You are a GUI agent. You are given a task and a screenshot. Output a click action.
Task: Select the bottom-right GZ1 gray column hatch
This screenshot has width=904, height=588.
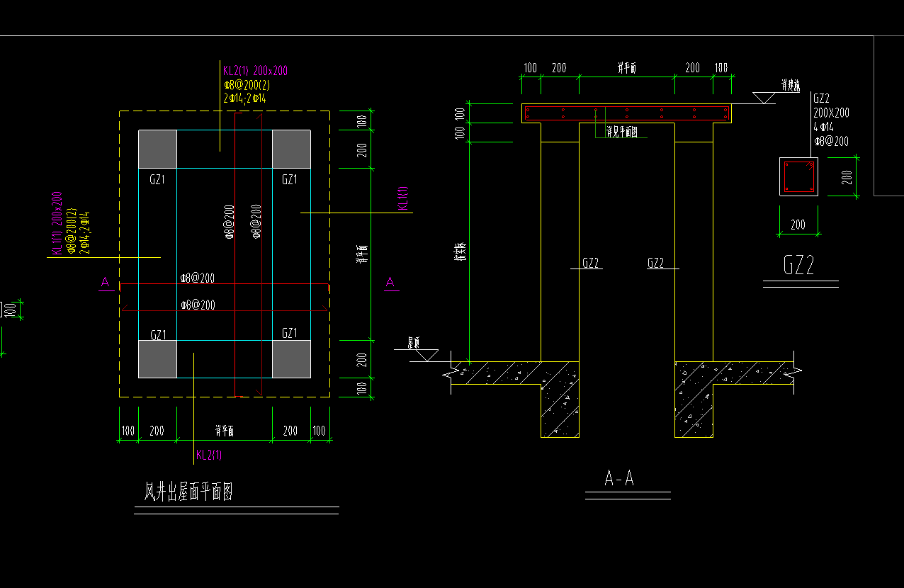pos(292,359)
